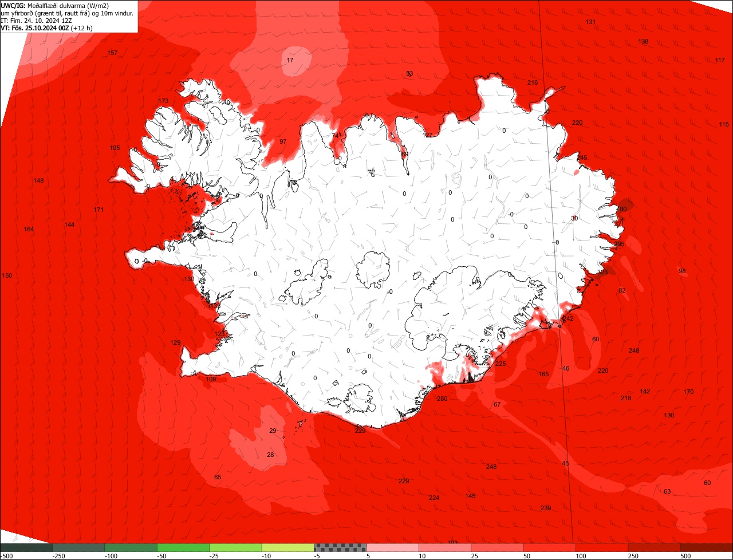Viewport: 733px width, 560px height.
Task: Click the map value 173 by the Westfjords
Action: point(163,101)
